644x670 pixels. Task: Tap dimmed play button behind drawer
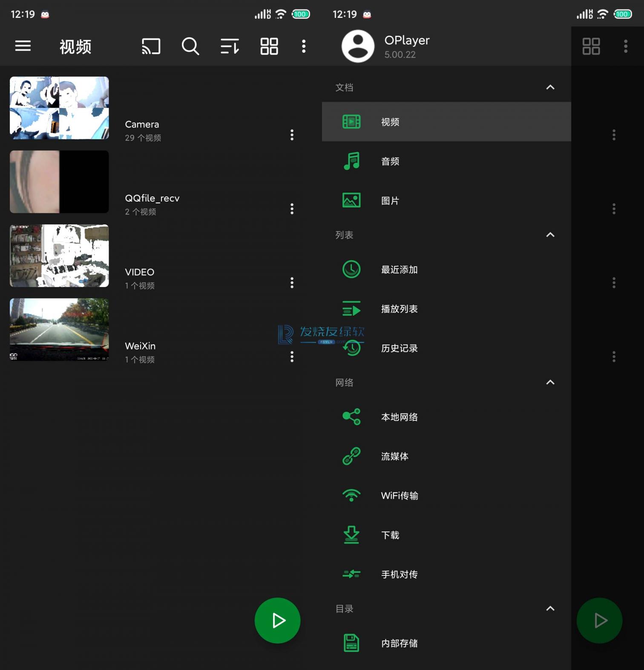click(599, 621)
